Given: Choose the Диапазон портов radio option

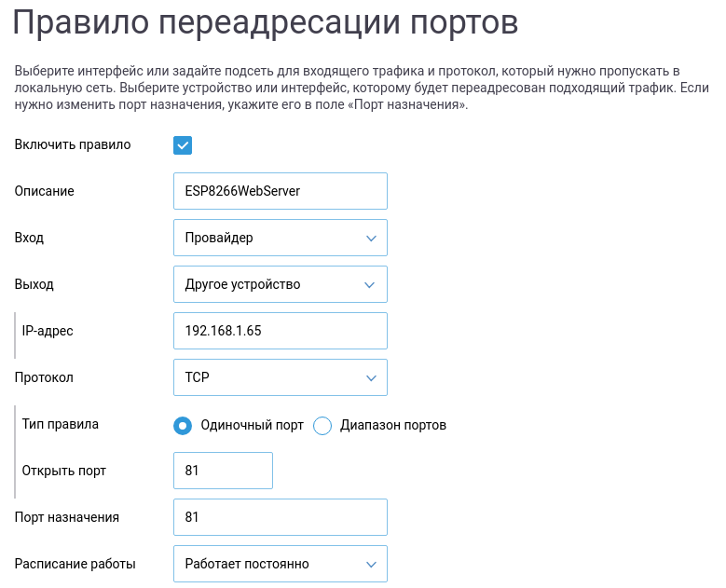Looking at the screenshot, I should 323,426.
